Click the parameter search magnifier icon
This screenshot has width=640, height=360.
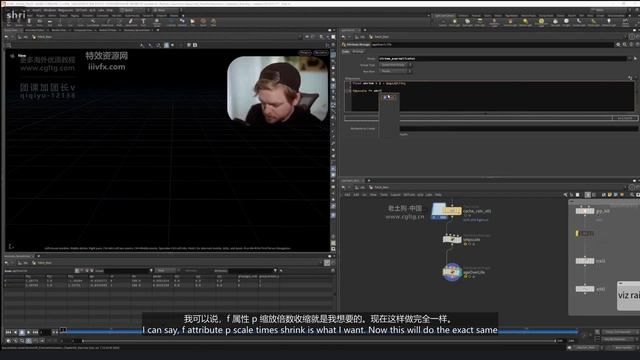tap(625, 44)
